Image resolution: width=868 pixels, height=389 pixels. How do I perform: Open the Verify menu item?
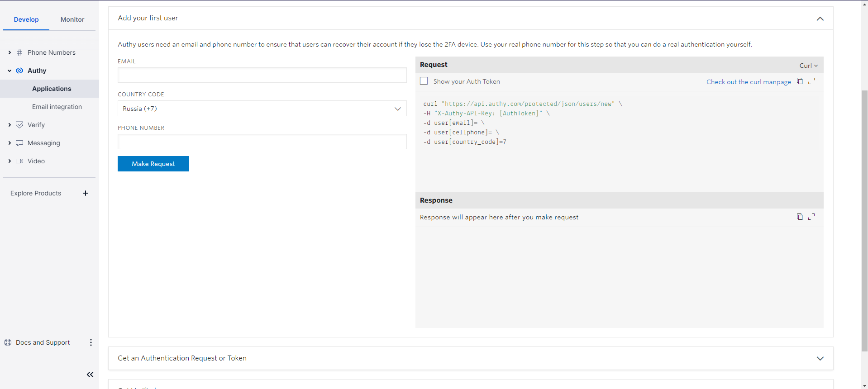36,125
